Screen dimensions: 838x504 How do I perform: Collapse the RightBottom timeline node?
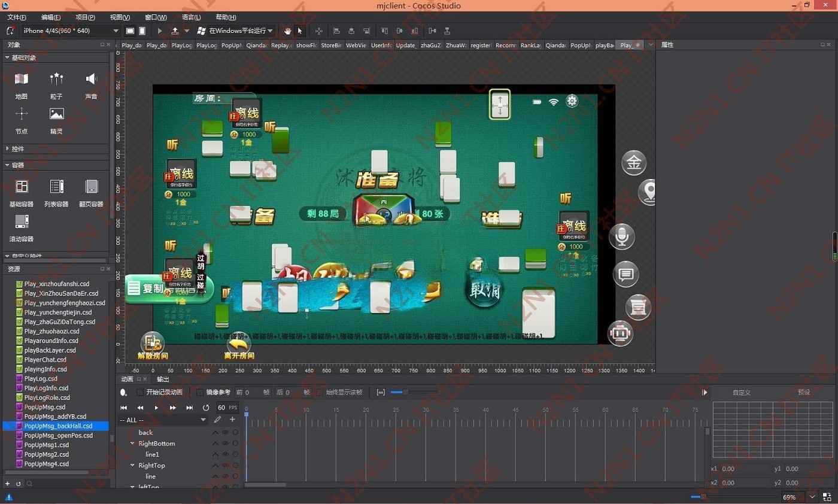pos(132,444)
